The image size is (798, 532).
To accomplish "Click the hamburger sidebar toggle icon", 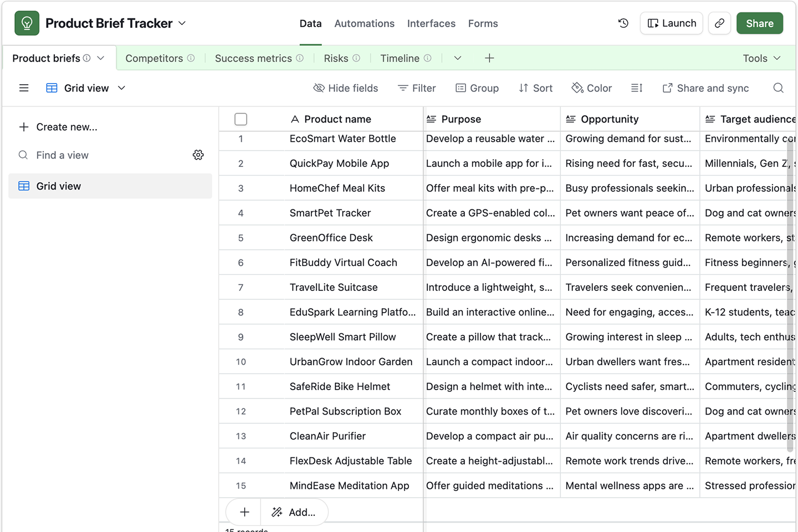I will [24, 88].
